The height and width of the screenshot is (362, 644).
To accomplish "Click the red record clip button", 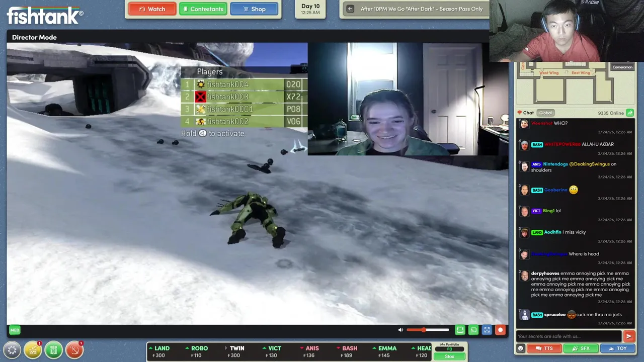I will (500, 330).
